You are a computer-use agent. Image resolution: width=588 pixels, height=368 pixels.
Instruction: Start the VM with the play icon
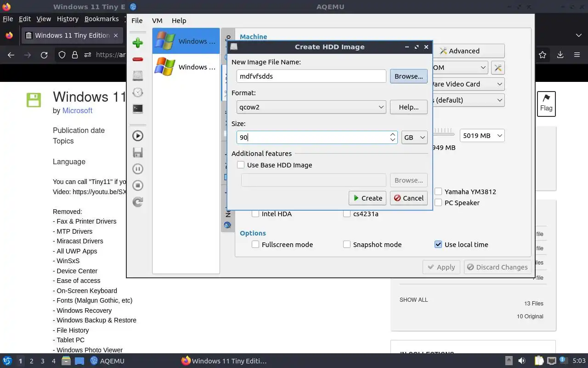[137, 136]
